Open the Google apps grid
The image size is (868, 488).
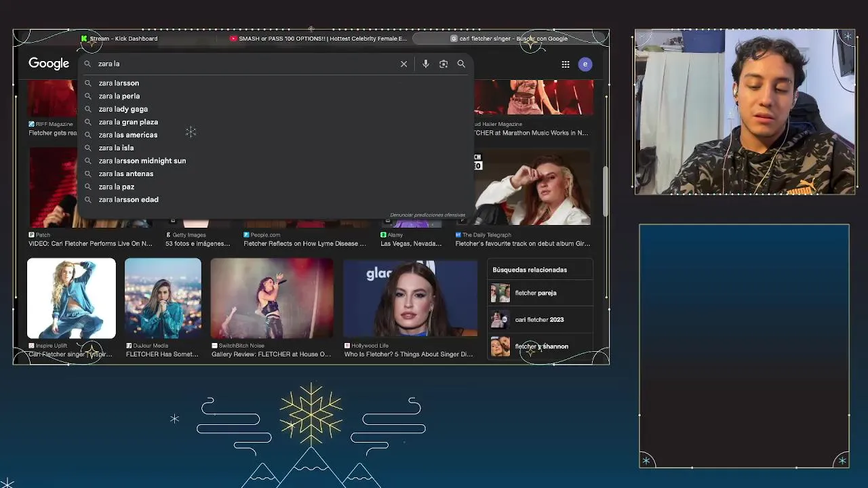pos(566,64)
